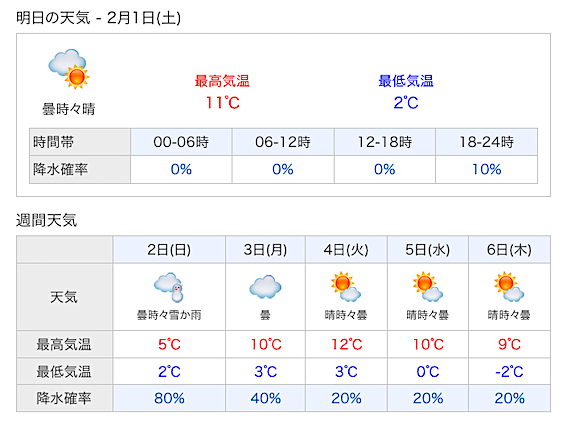This screenshot has height=421, width=567.
Task: Click the 18-24時 time slot header
Action: [486, 142]
